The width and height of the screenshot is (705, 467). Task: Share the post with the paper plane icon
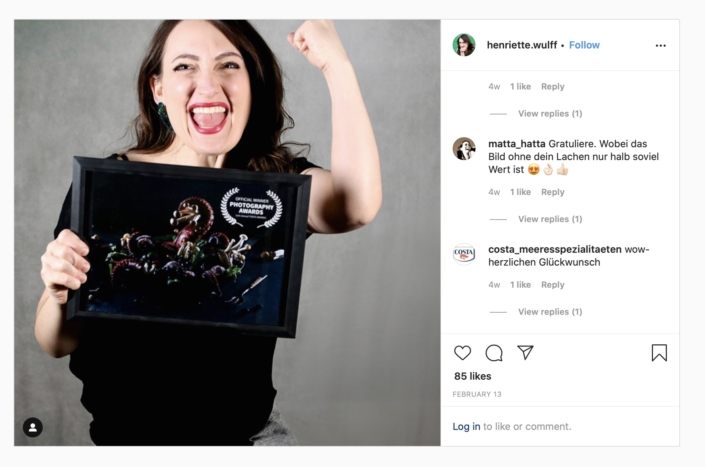(x=525, y=352)
